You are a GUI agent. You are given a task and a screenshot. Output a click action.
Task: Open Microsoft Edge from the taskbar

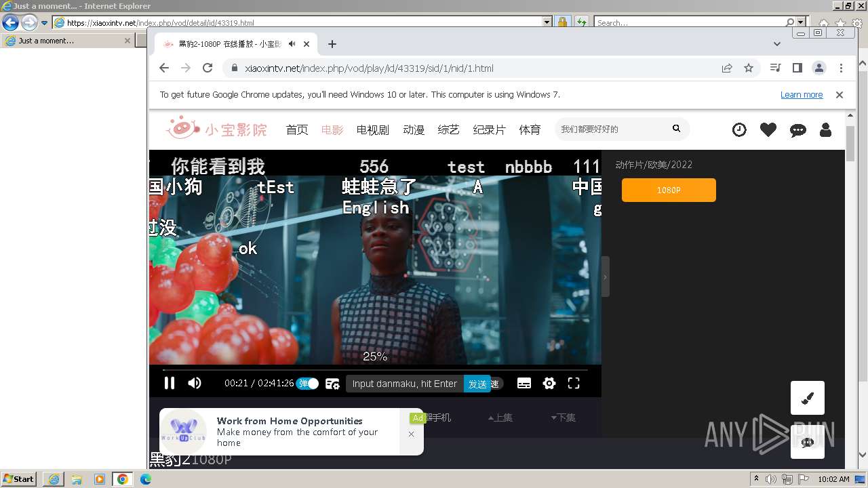pos(146,479)
